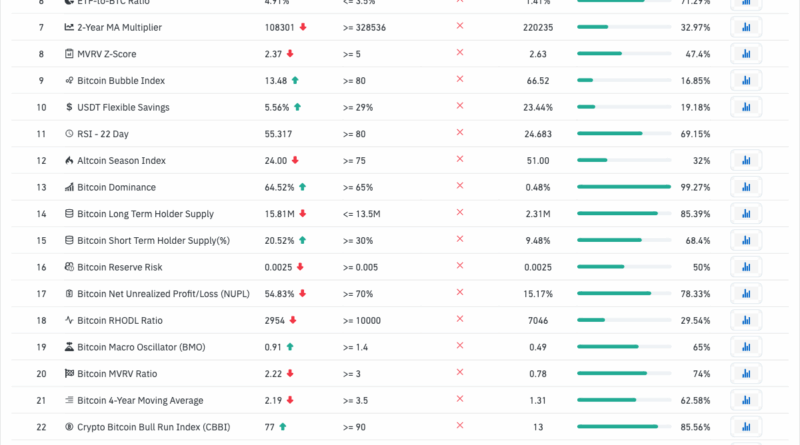Open chart button for Bitcoin Bubble Index
Screen dimensions: 800x445
pyautogui.click(x=746, y=80)
